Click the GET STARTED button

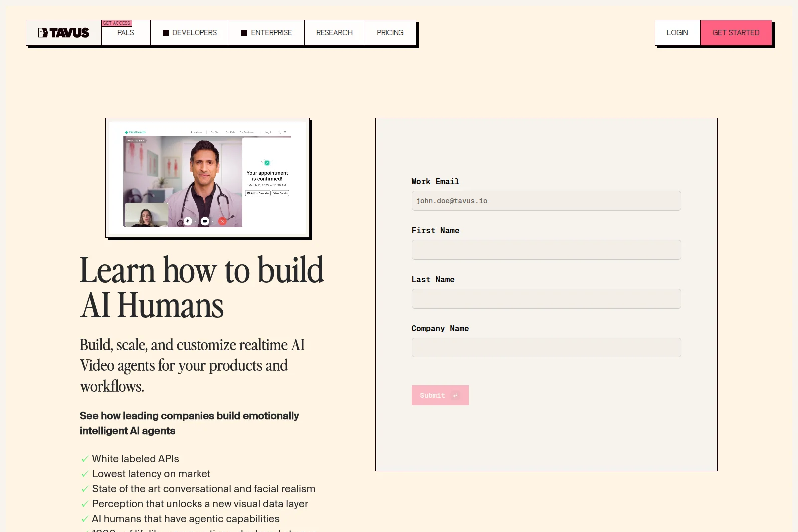click(736, 32)
